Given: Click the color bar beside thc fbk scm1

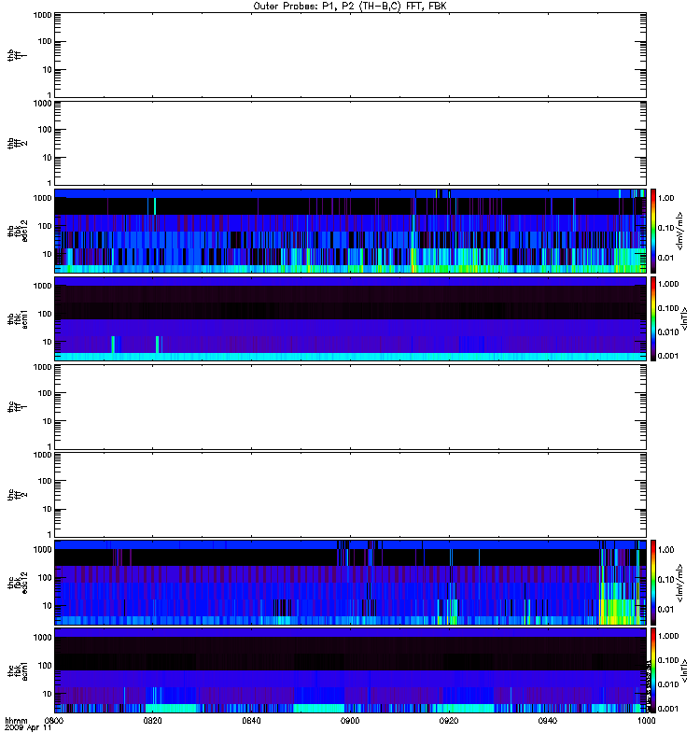Looking at the screenshot, I should pos(653,670).
